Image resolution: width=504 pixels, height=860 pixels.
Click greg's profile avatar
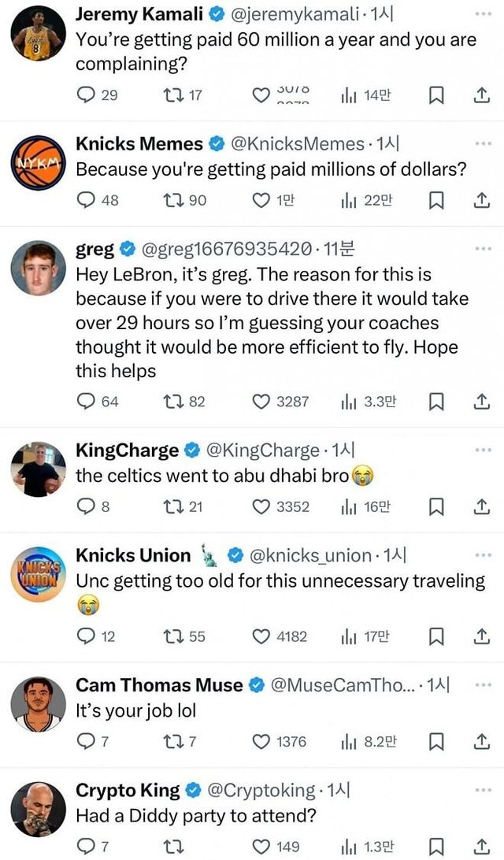coord(38,268)
